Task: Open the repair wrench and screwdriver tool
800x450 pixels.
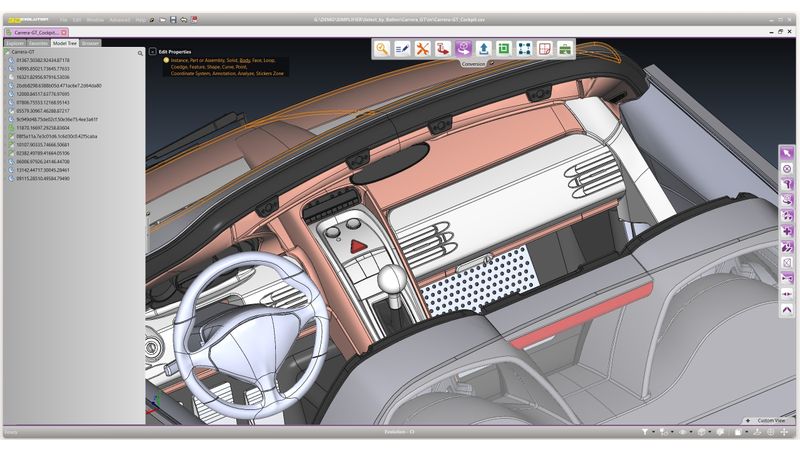Action: coord(422,48)
